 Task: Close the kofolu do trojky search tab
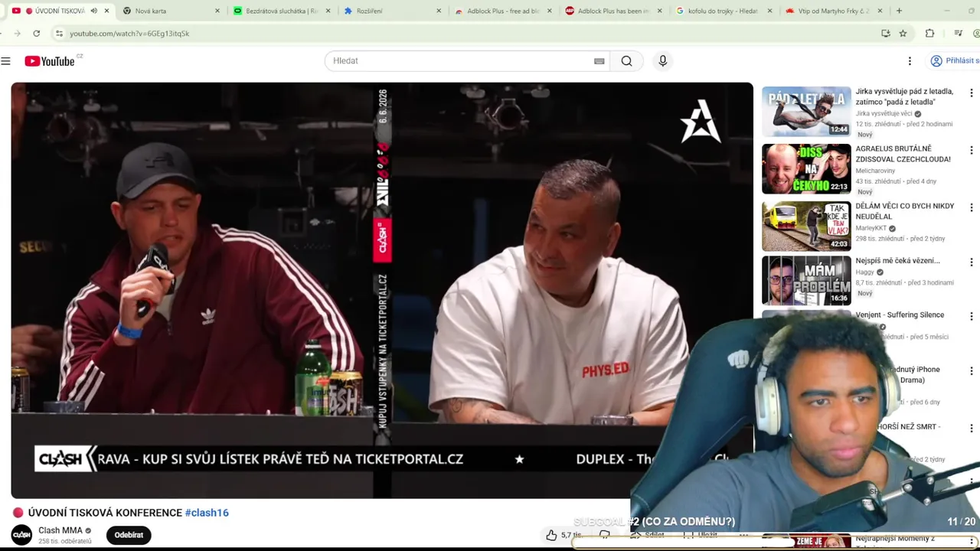click(x=769, y=11)
